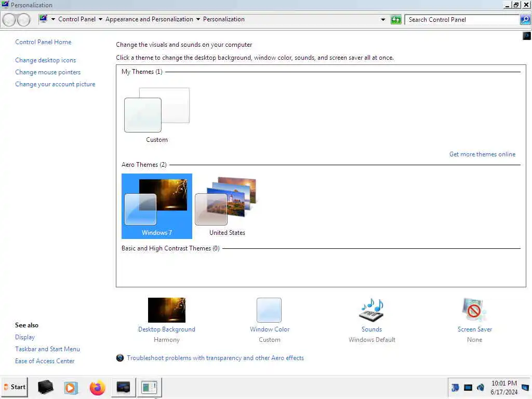Open Taskbar and Start Menu link
Viewport: 532px width, 399px height.
click(47, 349)
